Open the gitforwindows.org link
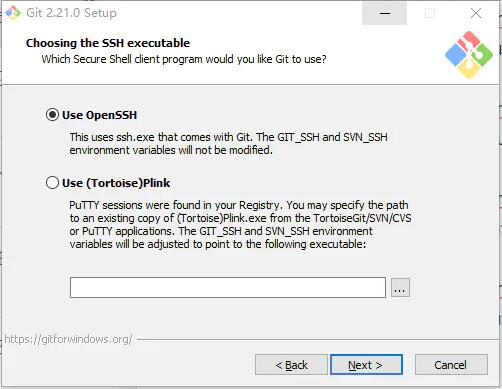The width and height of the screenshot is (502, 389). pos(68,339)
